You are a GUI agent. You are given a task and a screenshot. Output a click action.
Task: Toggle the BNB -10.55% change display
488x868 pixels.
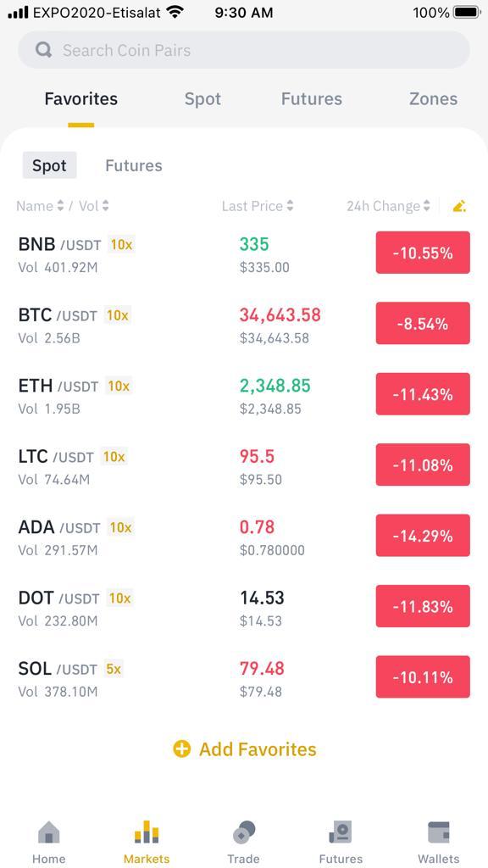coord(423,253)
